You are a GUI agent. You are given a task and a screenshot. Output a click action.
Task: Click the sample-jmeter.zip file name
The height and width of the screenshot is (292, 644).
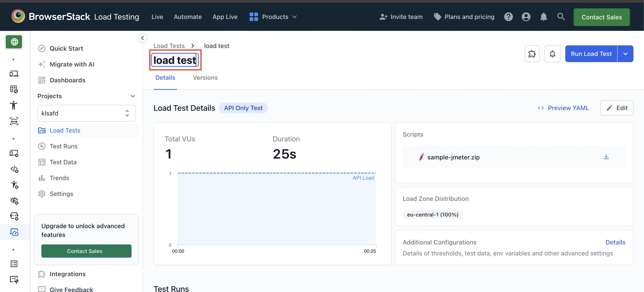pos(453,157)
